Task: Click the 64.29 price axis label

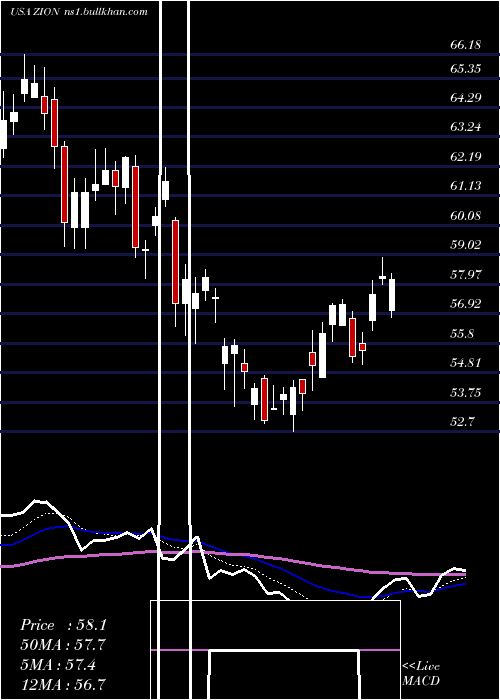Action: pos(466,97)
